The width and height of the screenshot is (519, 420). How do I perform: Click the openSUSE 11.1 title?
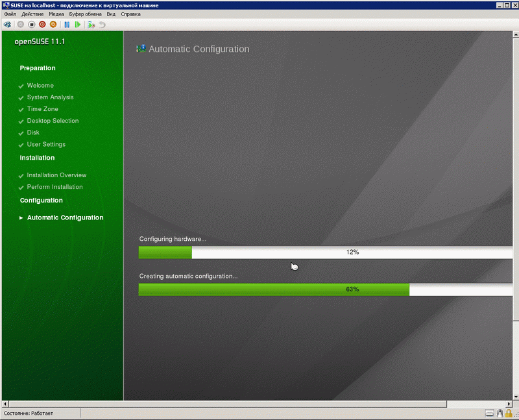pos(40,42)
